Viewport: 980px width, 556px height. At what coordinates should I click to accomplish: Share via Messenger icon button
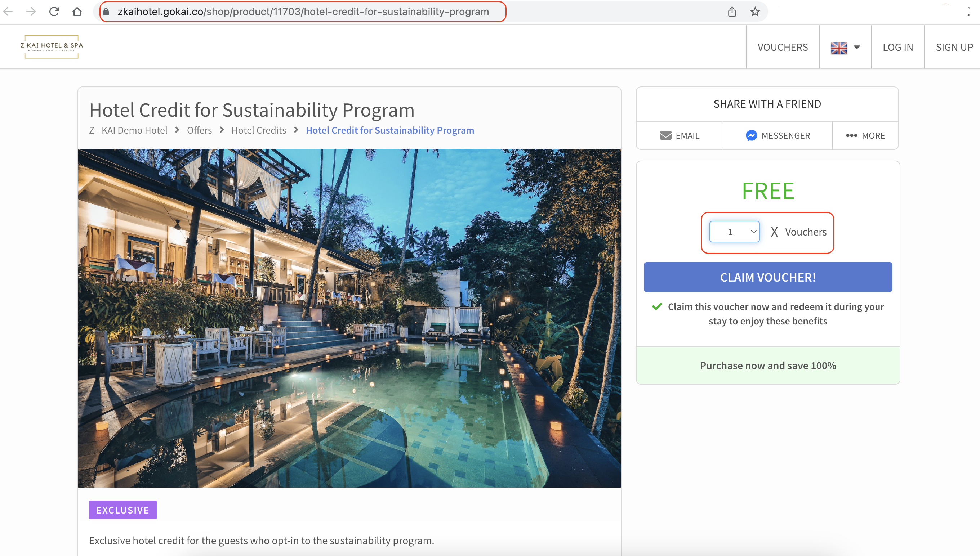[778, 135]
